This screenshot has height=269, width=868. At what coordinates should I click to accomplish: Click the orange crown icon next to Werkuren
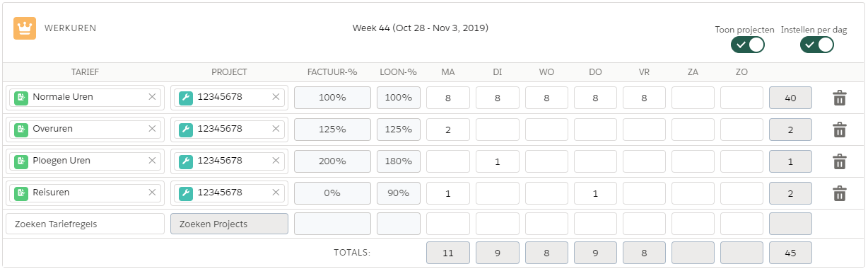pos(25,28)
